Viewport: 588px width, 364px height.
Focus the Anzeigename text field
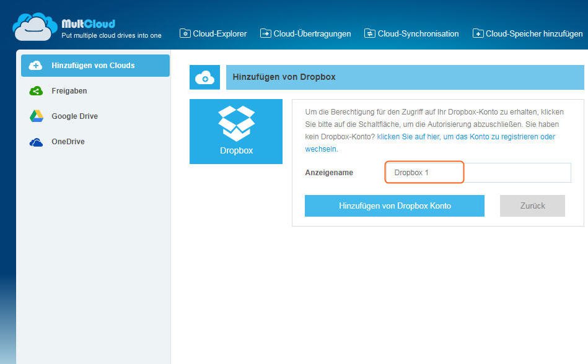(477, 173)
